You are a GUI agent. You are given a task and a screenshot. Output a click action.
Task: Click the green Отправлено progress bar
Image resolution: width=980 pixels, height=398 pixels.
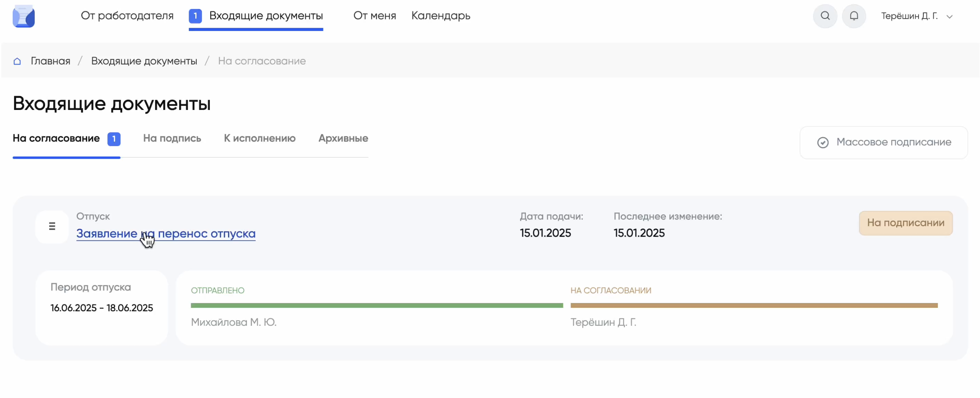point(377,305)
